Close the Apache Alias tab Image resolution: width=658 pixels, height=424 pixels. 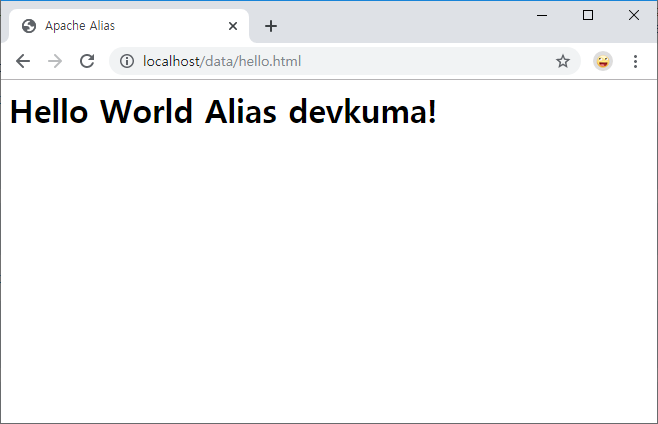[233, 26]
